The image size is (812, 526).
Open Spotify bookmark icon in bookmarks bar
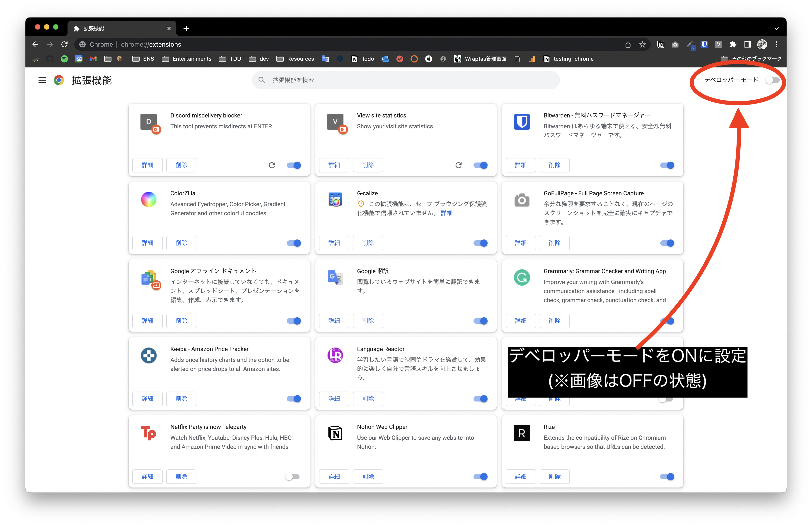[x=64, y=59]
